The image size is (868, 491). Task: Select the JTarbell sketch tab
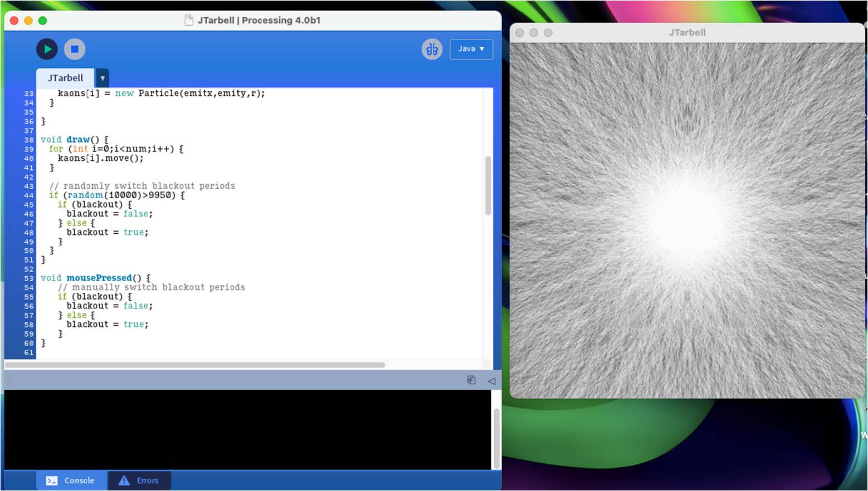[65, 78]
